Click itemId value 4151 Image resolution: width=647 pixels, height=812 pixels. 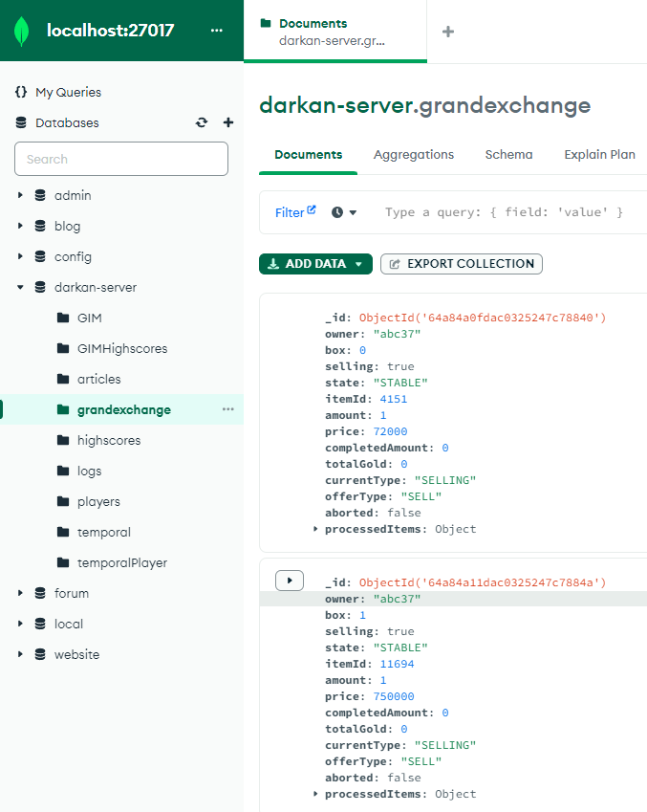click(394, 399)
